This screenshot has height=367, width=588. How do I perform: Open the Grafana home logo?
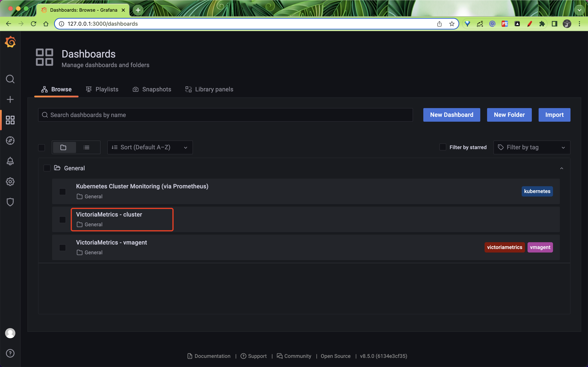(x=10, y=42)
